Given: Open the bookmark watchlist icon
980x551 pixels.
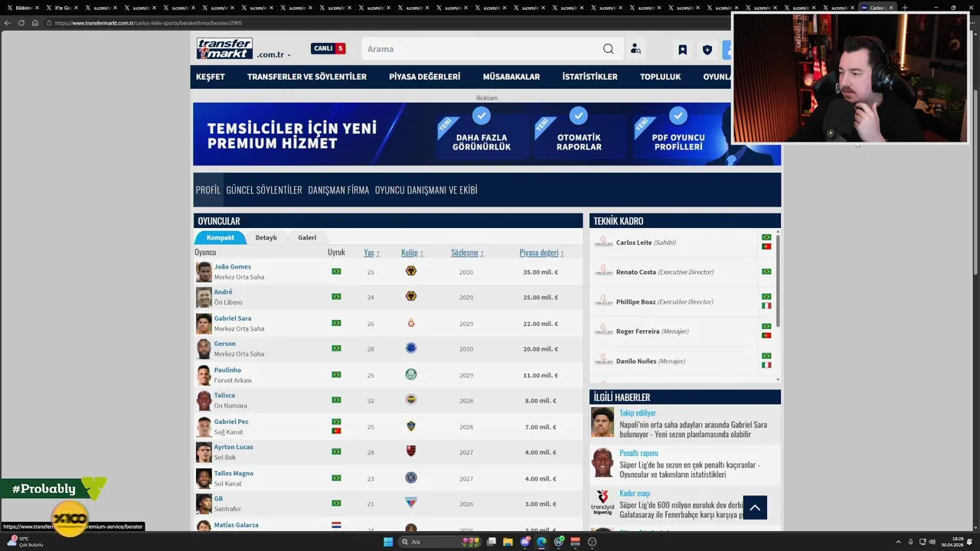Looking at the screenshot, I should coord(682,50).
